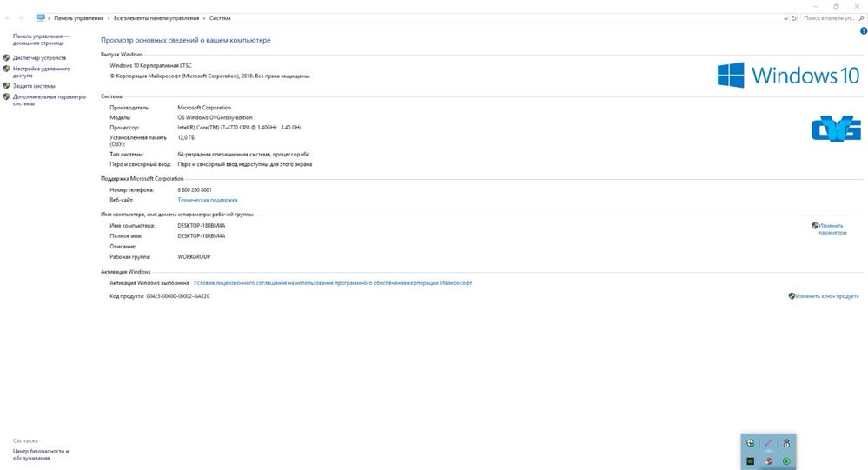Viewport: 868px width, 470px height.
Task: Open Microsoft license terms agreement link
Action: [333, 283]
